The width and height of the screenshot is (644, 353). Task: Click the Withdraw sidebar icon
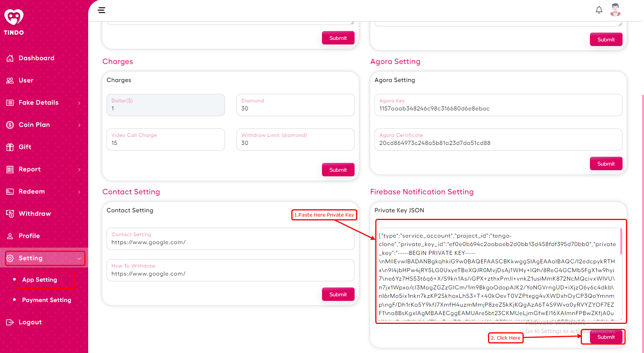click(x=10, y=214)
